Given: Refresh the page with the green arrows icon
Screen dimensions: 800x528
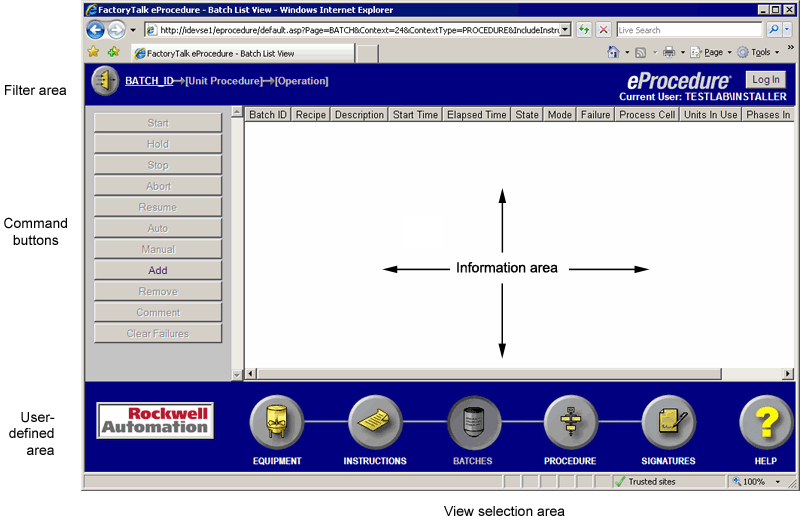Looking at the screenshot, I should pyautogui.click(x=584, y=30).
